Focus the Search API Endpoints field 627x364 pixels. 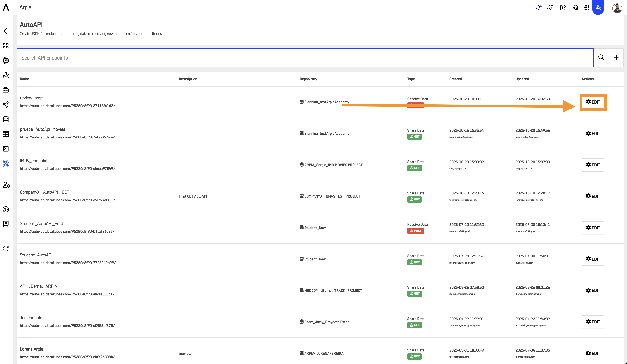(305, 58)
